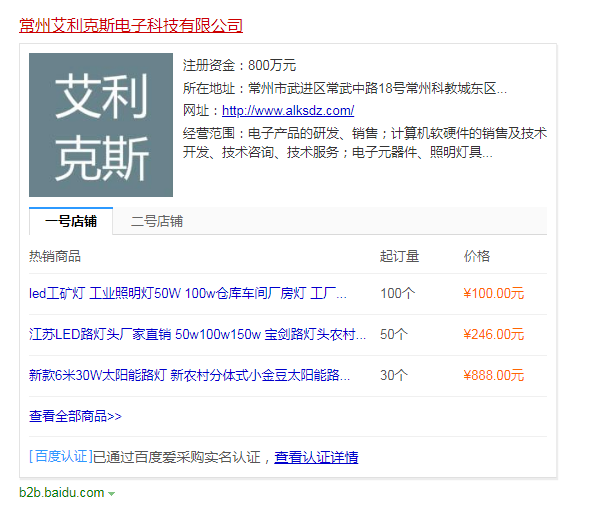Open the led工矿灯 工业照明灯50W product link
This screenshot has width=595, height=505.
point(188,293)
